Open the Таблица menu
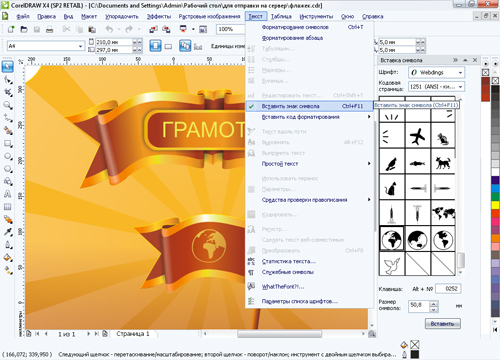This screenshot has height=360, width=500. (x=281, y=16)
